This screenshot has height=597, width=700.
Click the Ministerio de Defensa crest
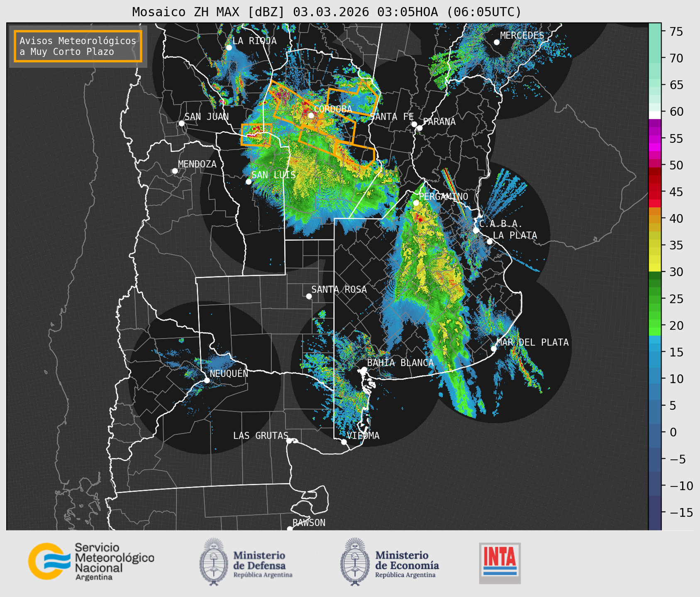[x=214, y=562]
